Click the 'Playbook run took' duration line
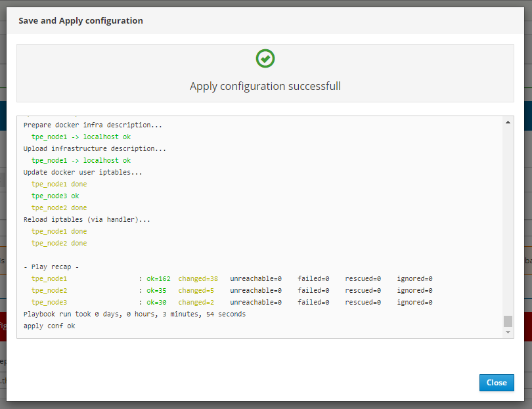 coord(135,314)
